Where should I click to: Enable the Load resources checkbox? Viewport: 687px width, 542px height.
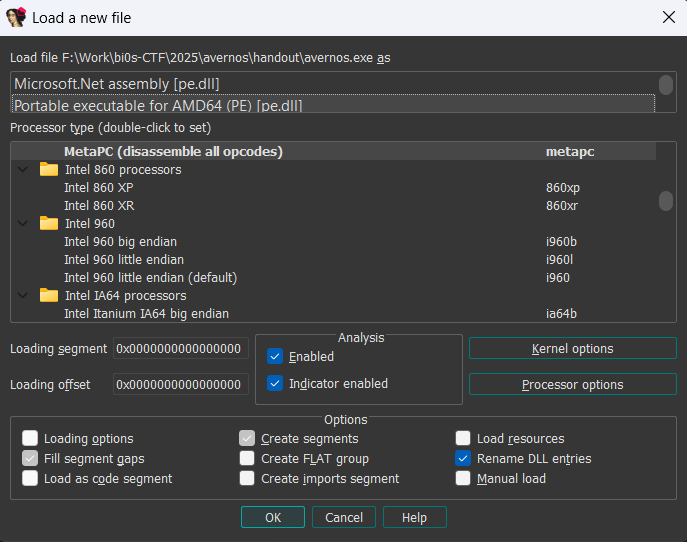point(463,438)
